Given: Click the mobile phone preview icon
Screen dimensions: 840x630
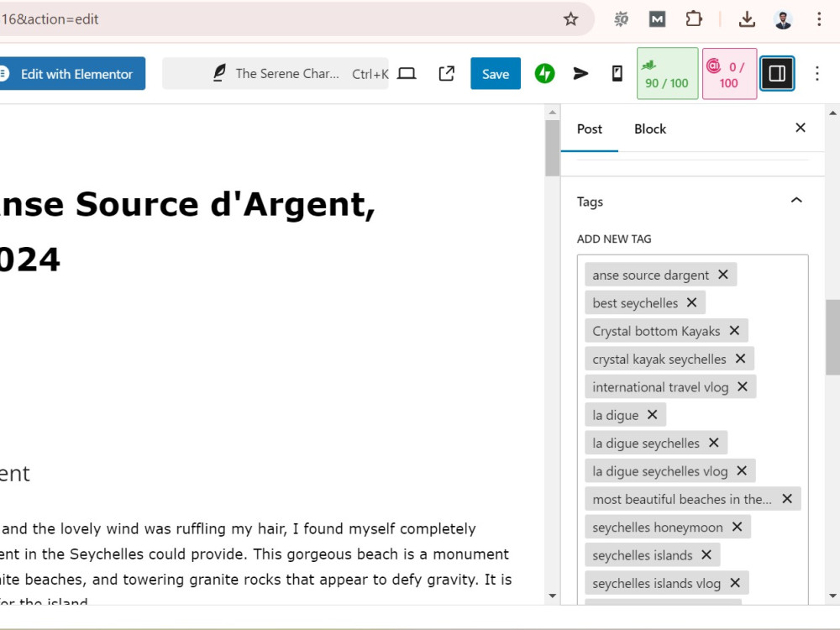Looking at the screenshot, I should click(617, 73).
